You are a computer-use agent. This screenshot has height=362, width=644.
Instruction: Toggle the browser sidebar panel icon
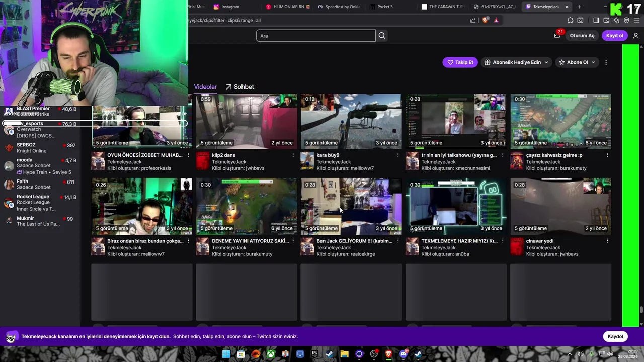596,20
